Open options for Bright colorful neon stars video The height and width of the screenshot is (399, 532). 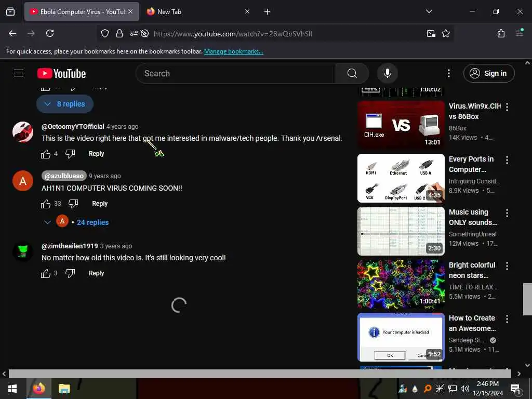click(x=507, y=266)
